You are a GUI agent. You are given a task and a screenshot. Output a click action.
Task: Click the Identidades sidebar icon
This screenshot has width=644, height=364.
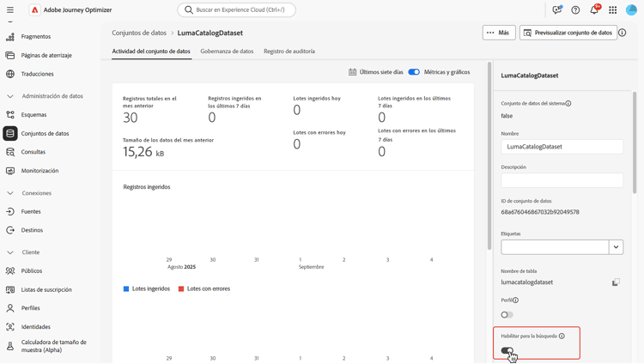pos(10,327)
